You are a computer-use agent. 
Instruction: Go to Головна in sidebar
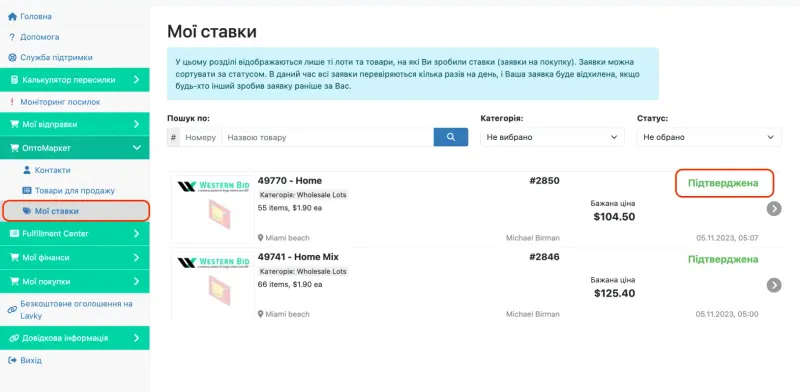(x=36, y=16)
